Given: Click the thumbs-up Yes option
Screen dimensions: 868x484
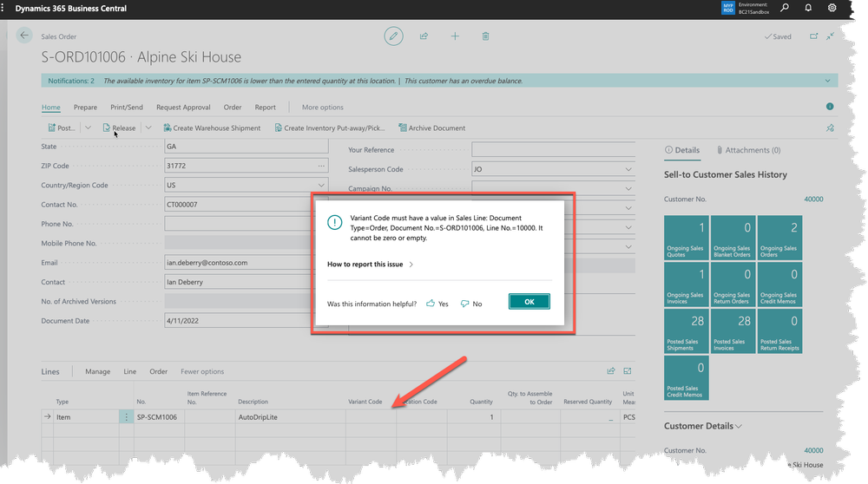Looking at the screenshot, I should click(437, 304).
